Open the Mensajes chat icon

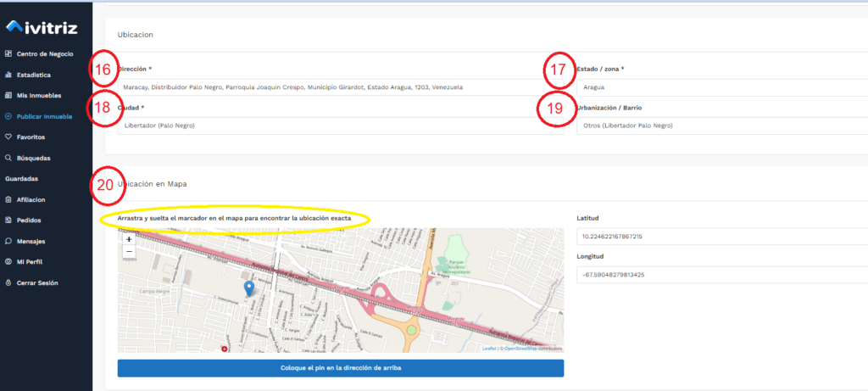8,241
